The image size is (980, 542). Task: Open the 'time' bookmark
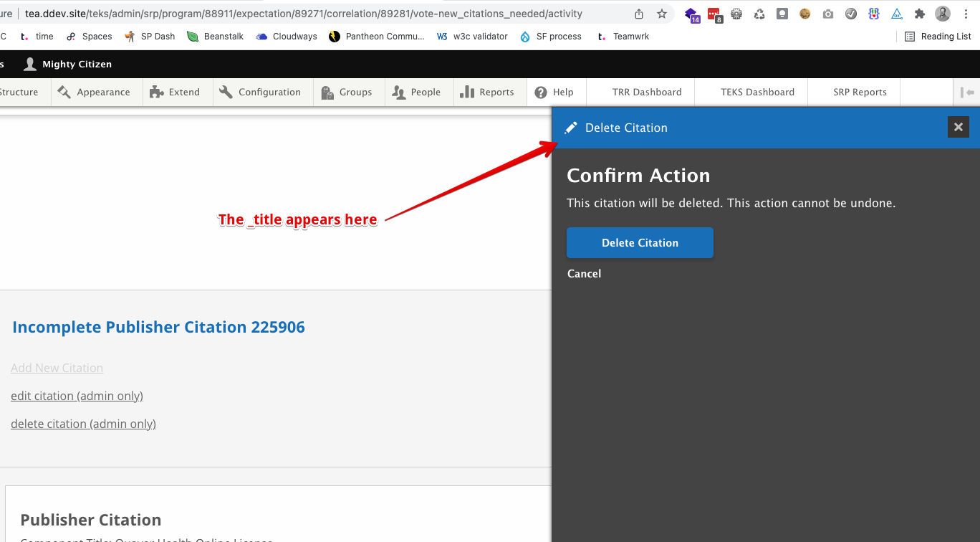37,37
